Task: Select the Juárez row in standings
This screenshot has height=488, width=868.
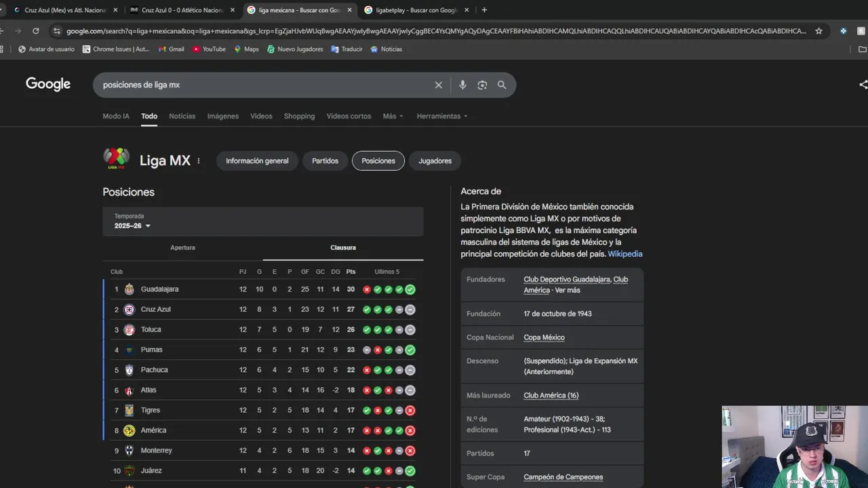Action: pos(263,471)
